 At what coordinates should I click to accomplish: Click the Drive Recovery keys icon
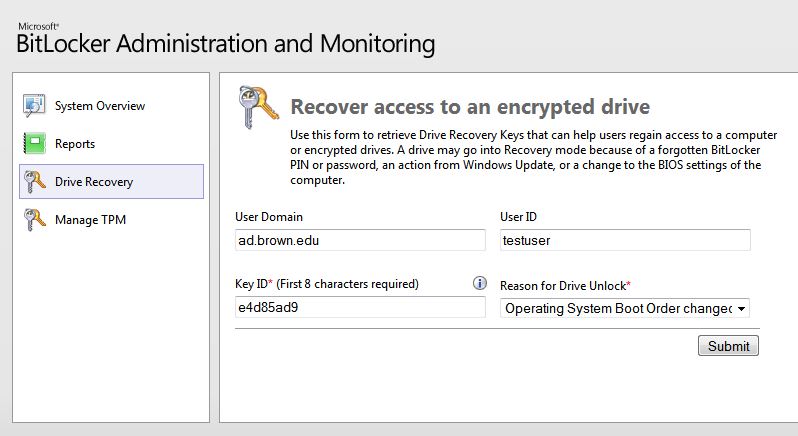34,182
